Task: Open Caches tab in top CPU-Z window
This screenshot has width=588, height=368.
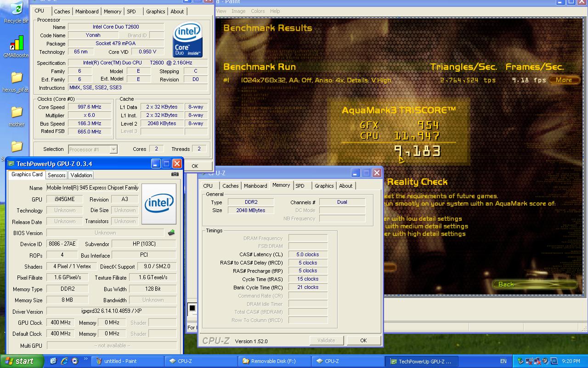Action: point(62,11)
